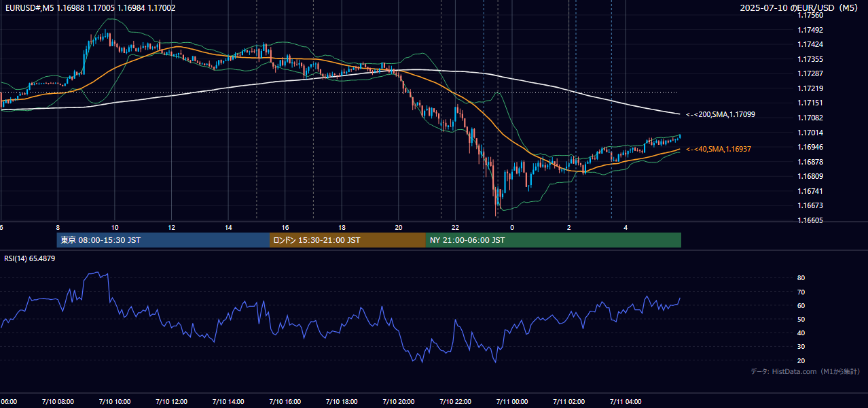
Task: Click the NY 21:00-06:00 JST session bar
Action: 554,240
